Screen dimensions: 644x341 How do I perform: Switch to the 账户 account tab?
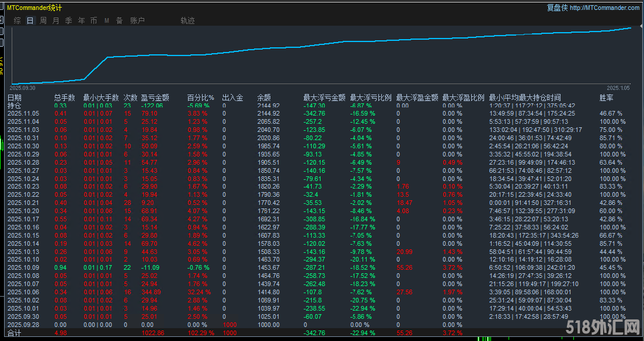pos(137,20)
